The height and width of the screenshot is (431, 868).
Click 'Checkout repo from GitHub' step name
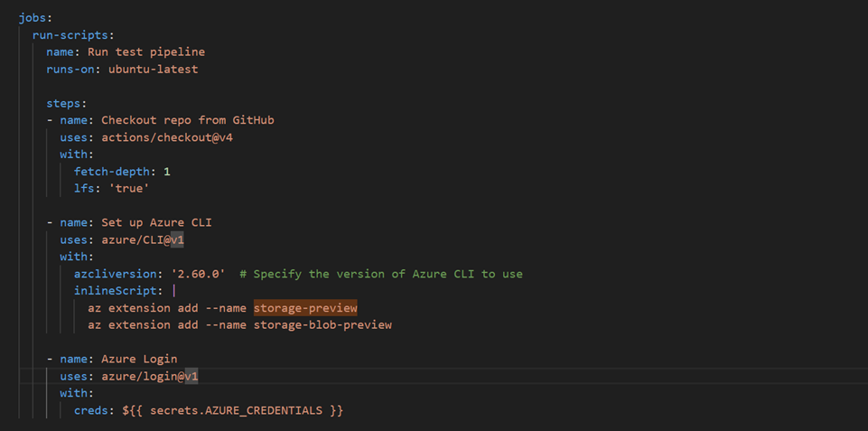pos(187,120)
